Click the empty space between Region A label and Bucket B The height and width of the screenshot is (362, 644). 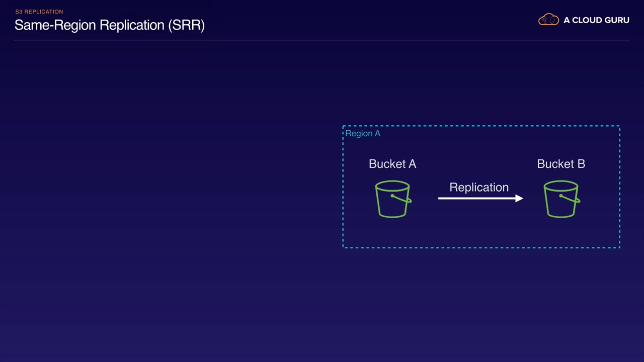tap(463, 146)
